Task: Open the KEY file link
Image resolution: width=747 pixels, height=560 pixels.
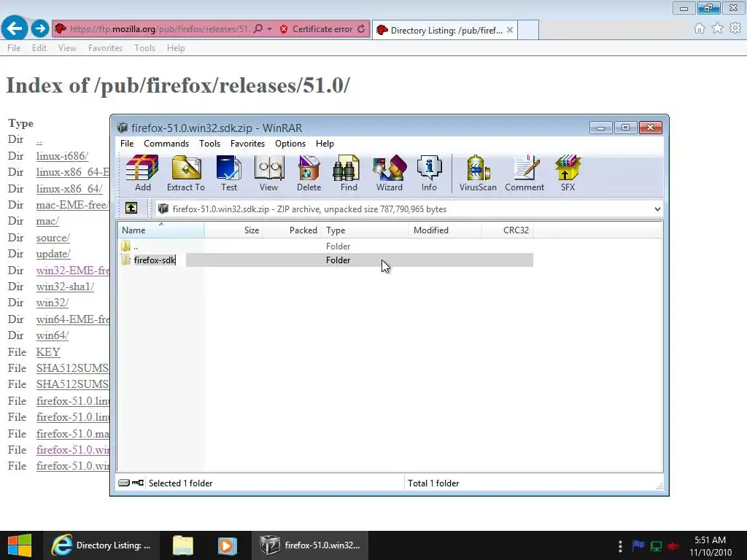Action: tap(48, 352)
